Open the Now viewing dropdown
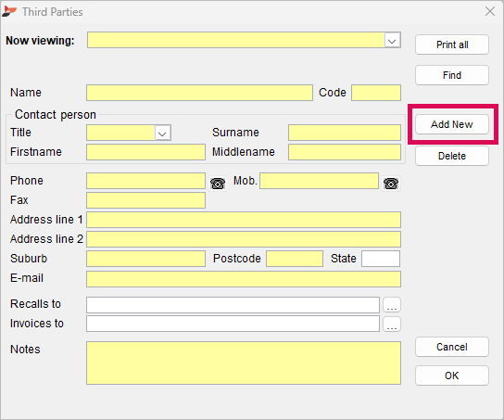Viewport: 504px width, 420px height. click(392, 40)
